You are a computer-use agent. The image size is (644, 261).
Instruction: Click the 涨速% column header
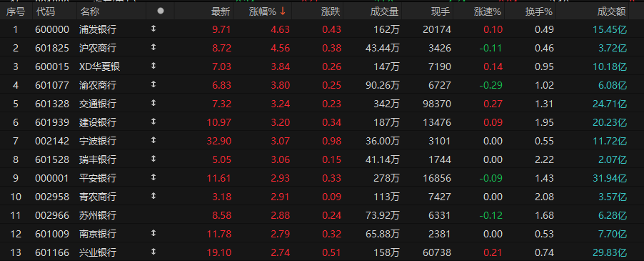pyautogui.click(x=487, y=12)
